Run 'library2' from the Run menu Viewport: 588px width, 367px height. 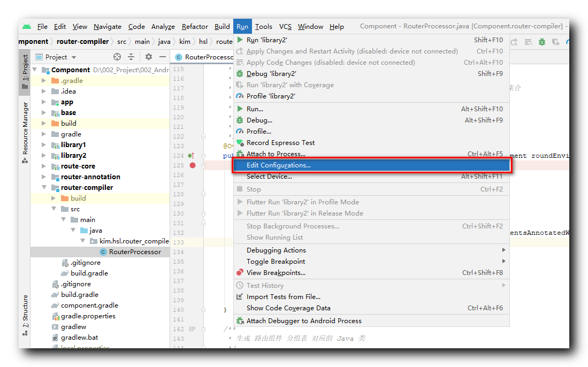371,40
